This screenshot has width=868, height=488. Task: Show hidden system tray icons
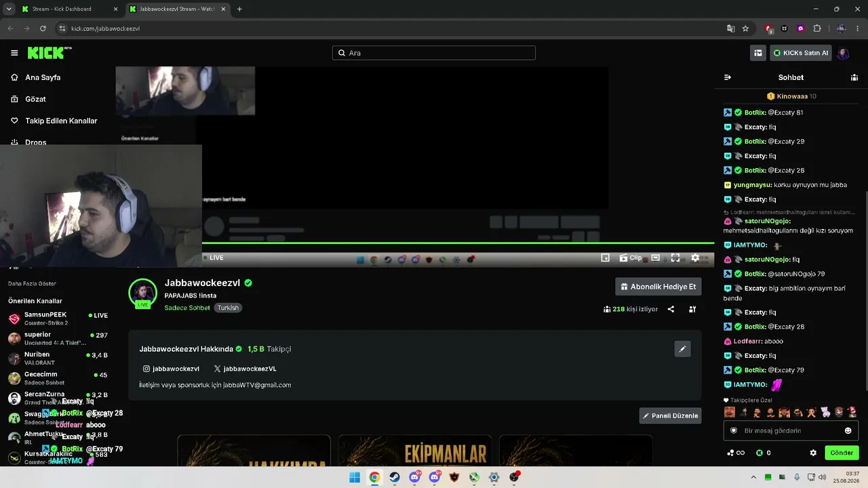753,477
